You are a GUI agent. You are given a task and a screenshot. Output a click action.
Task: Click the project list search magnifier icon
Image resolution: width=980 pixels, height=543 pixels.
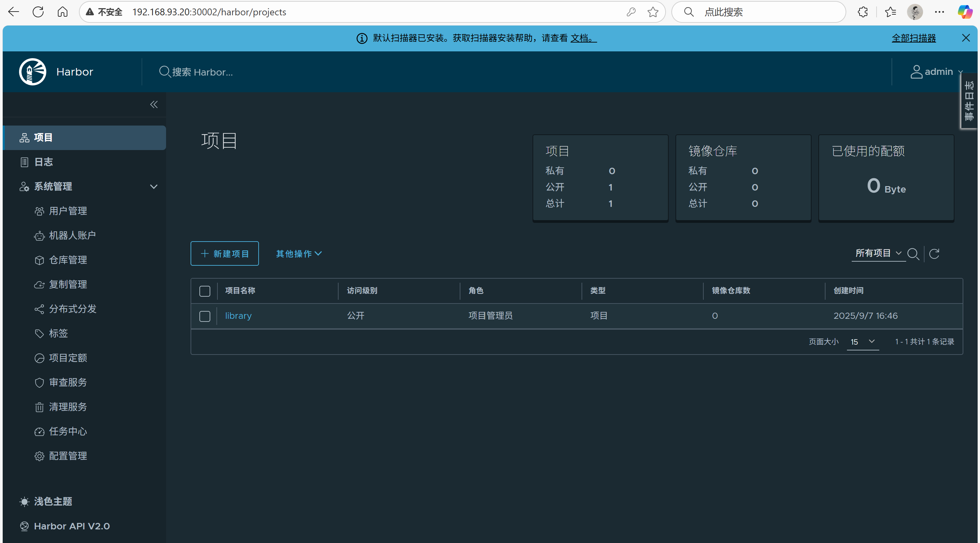[913, 253]
